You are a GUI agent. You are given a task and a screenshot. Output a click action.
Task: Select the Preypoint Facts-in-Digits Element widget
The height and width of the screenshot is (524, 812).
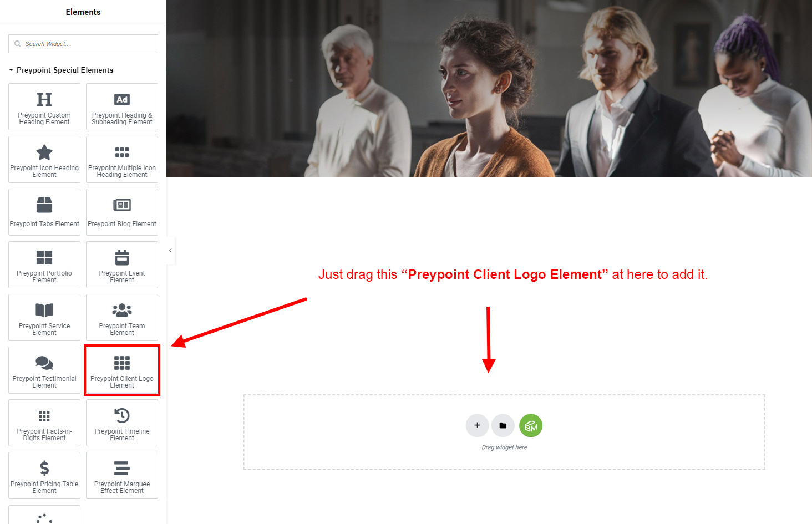(44, 423)
